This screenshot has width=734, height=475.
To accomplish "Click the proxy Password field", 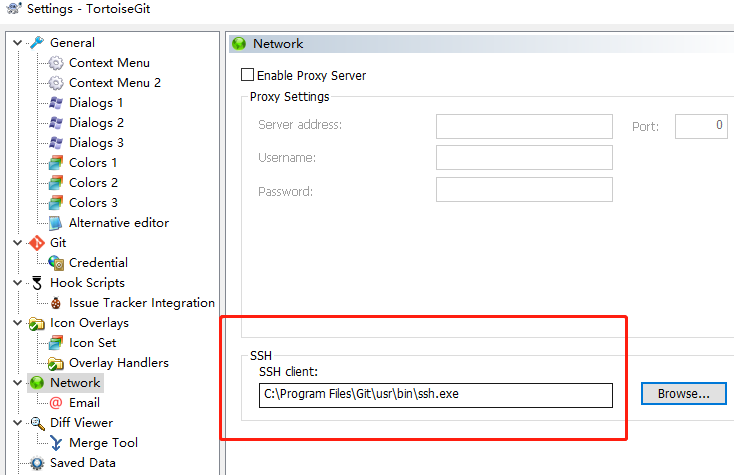I will (524, 190).
